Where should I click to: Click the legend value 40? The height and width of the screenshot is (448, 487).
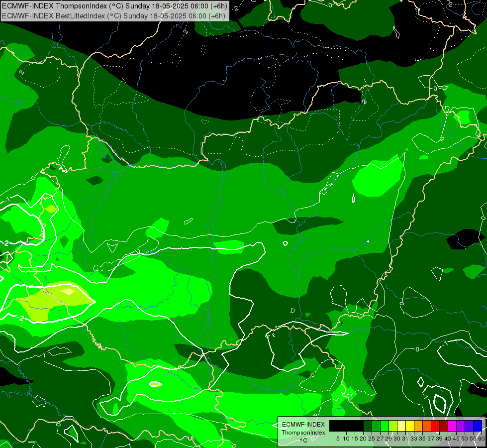tap(448, 439)
